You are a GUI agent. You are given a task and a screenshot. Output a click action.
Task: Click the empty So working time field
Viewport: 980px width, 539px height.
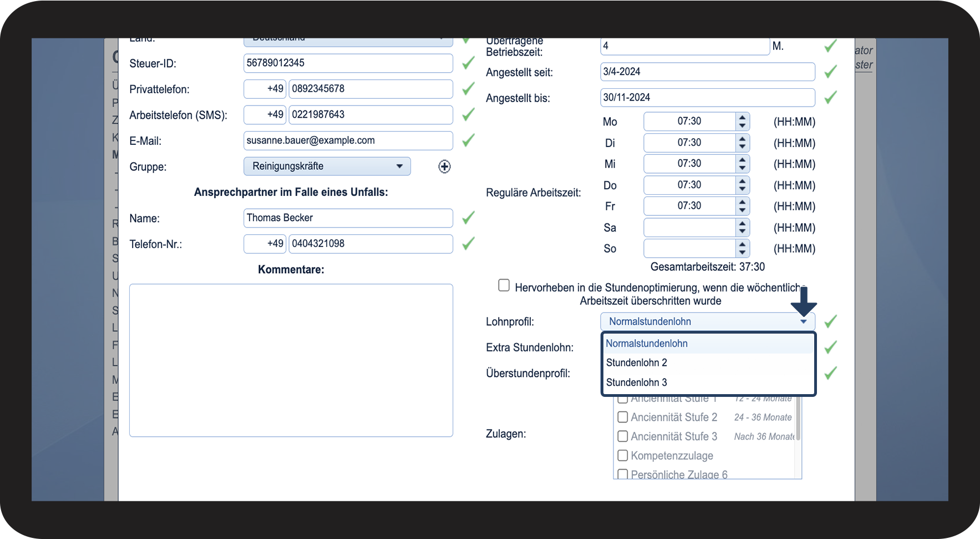[689, 249]
